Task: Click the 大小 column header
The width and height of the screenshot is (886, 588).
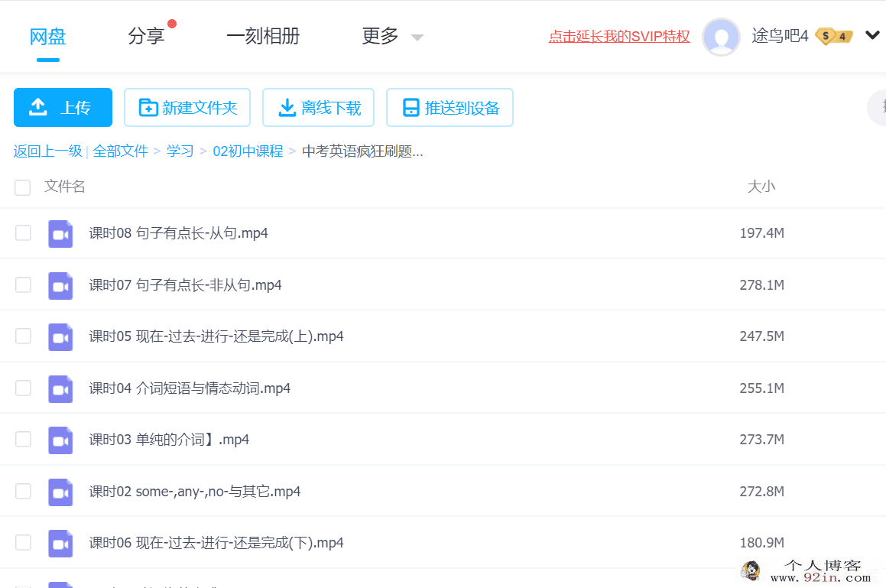Action: coord(761,187)
